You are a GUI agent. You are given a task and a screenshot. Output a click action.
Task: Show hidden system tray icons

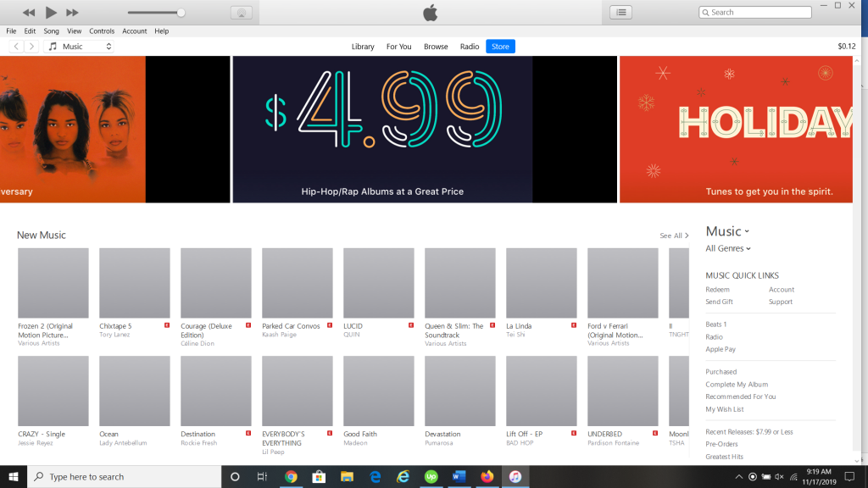(x=739, y=477)
